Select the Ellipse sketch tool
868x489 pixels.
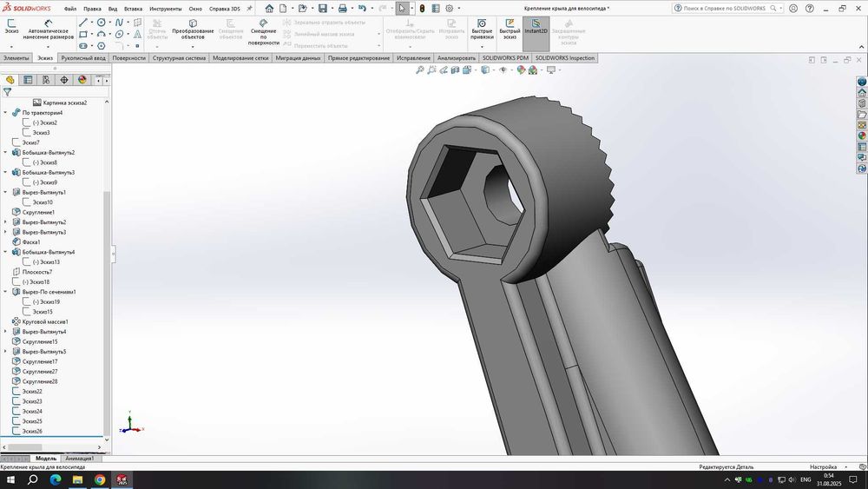[119, 34]
